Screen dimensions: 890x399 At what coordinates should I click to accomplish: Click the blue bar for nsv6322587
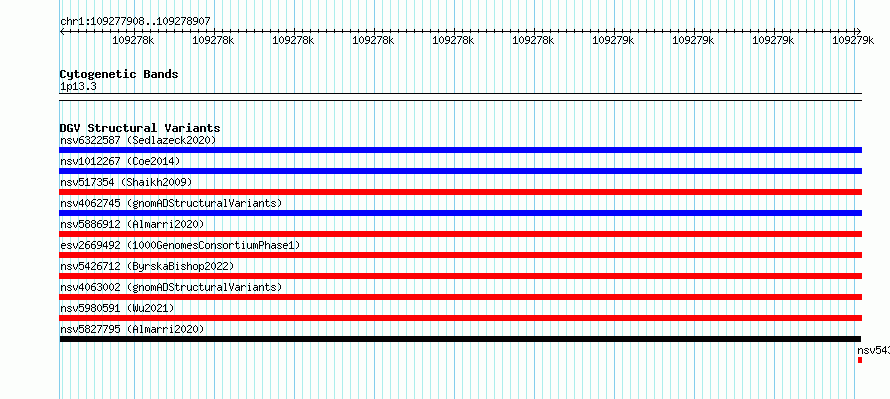pyautogui.click(x=461, y=150)
